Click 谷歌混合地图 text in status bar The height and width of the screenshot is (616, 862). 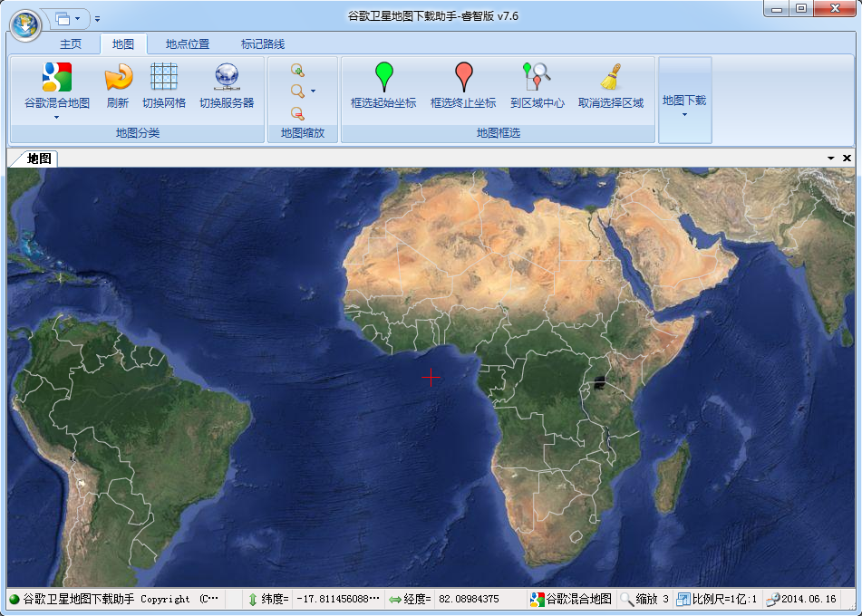(579, 599)
